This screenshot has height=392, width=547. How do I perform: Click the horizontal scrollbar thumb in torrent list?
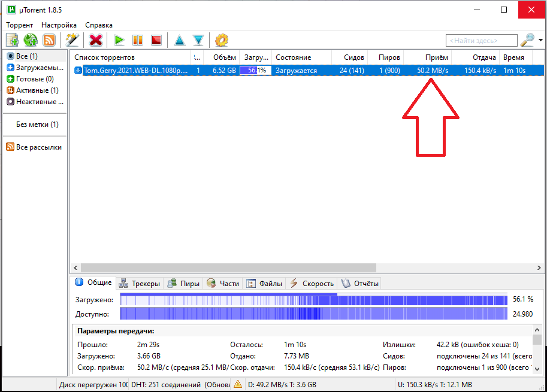coord(228,268)
